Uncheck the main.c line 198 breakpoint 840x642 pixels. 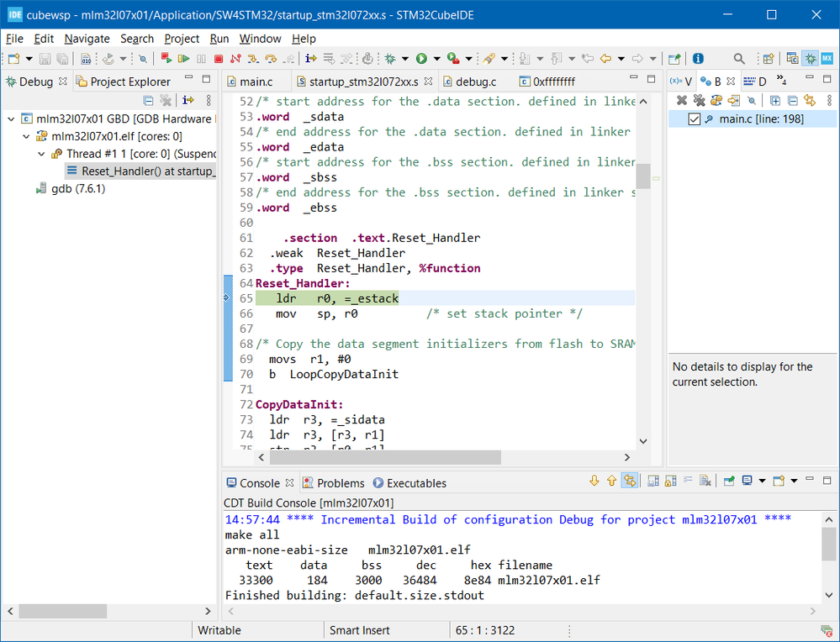[694, 118]
